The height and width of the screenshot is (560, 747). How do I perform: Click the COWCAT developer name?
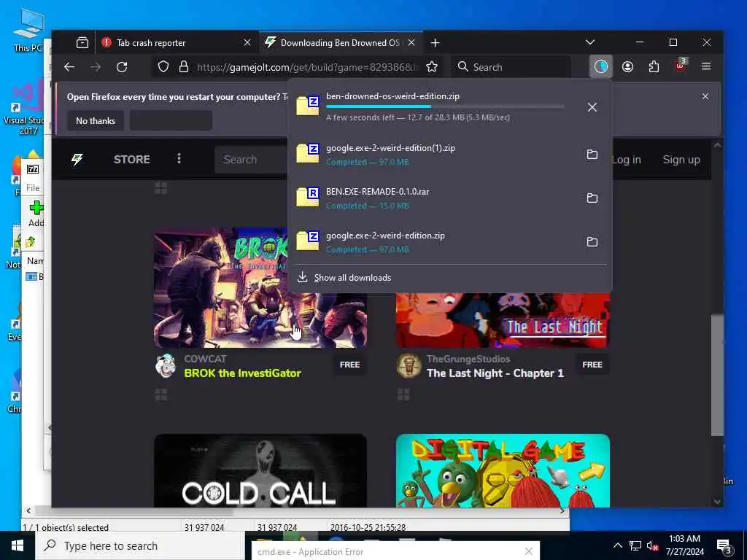click(x=205, y=359)
